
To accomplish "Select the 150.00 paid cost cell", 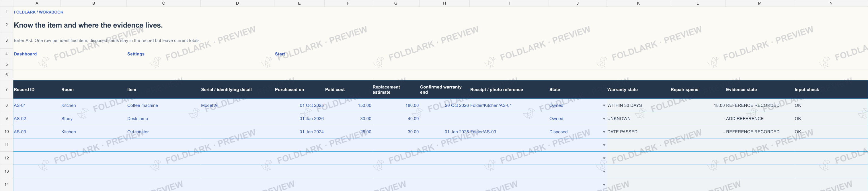I will coord(348,105).
